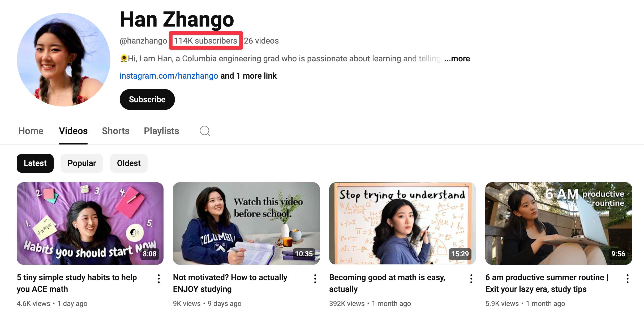Image resolution: width=644 pixels, height=315 pixels.
Task: Subscribe to Han Zhango's channel
Action: pyautogui.click(x=147, y=99)
